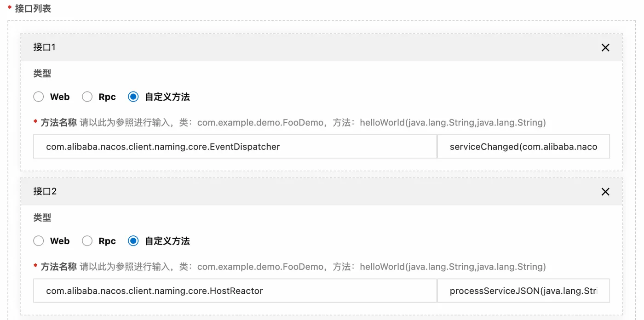The image size is (644, 320).
Task: Click the 类型 label in 接口1
Action: coord(42,74)
